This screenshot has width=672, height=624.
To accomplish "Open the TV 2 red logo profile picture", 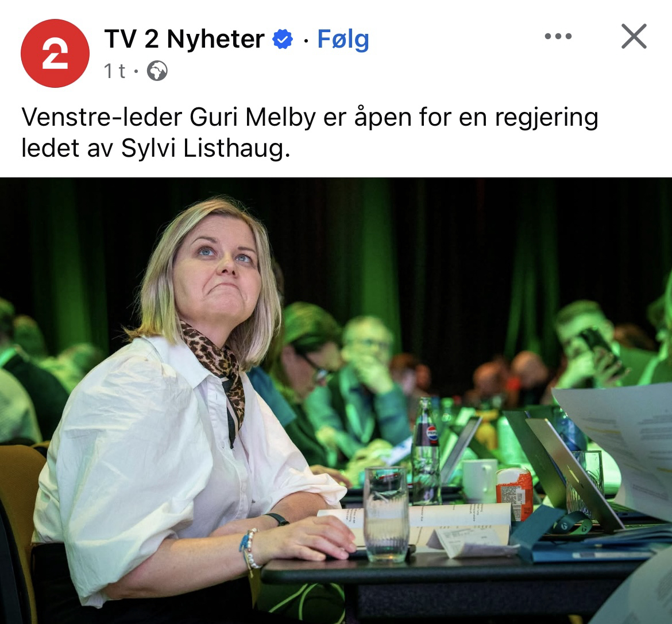I will pos(55,53).
